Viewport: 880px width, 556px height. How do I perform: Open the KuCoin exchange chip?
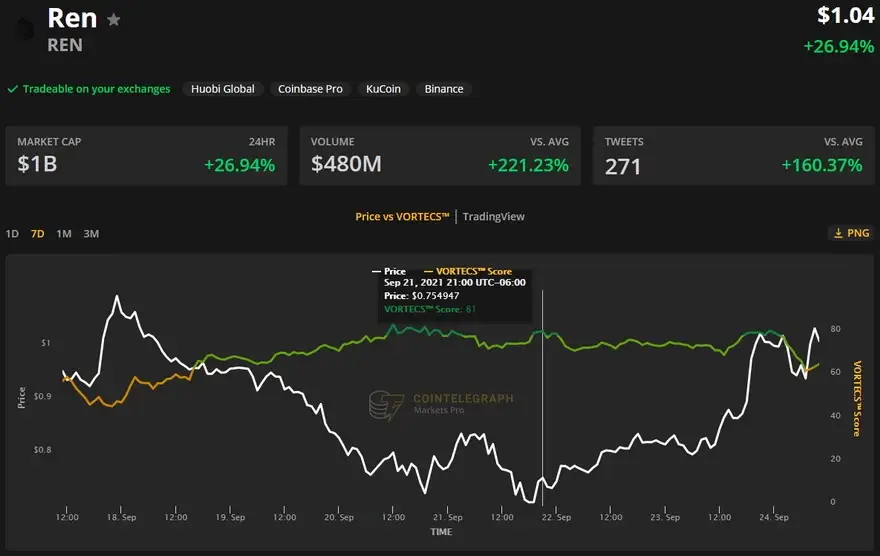point(383,89)
